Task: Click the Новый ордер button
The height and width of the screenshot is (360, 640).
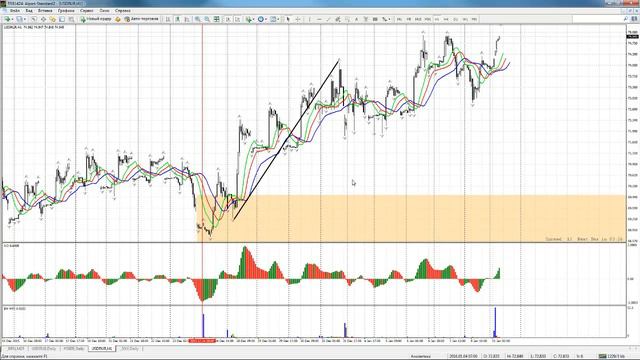Action: [96, 19]
